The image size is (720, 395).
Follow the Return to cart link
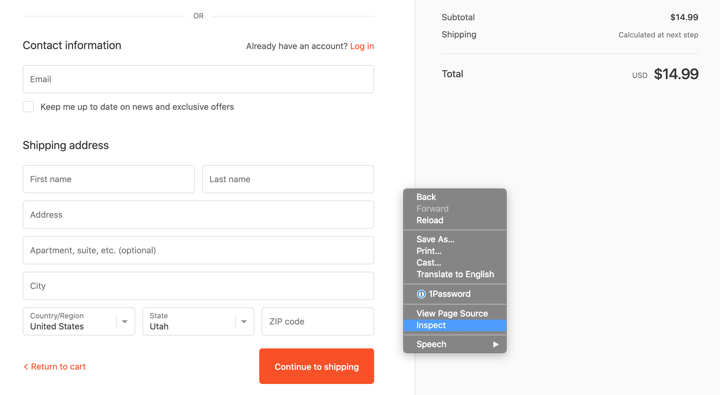(55, 367)
